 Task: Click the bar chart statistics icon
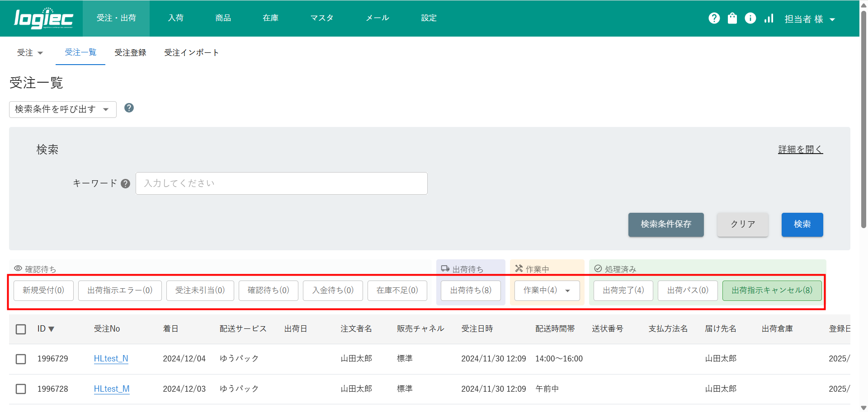[769, 18]
